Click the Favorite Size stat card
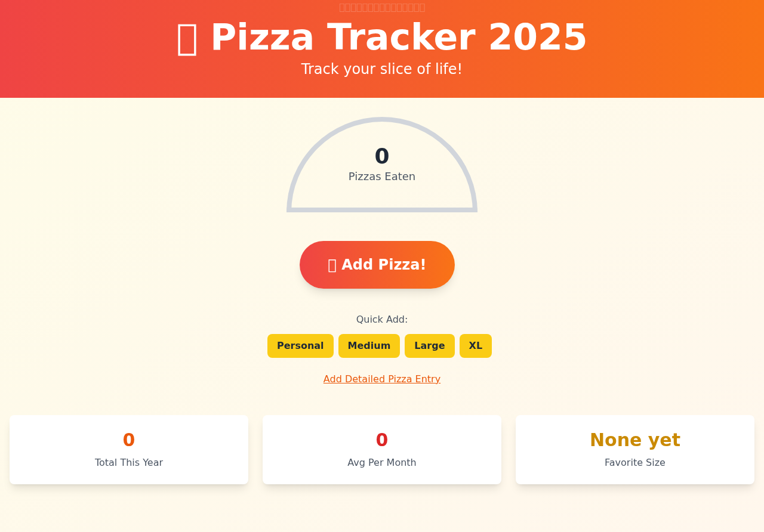 (634, 449)
